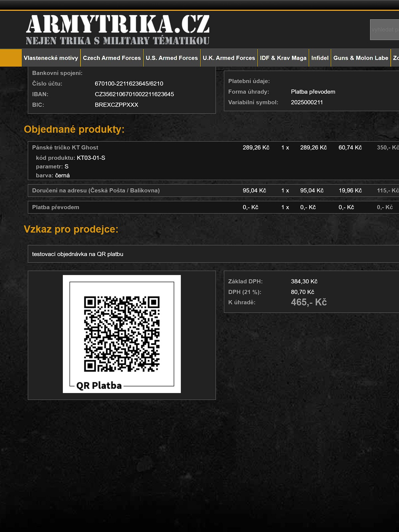The width and height of the screenshot is (399, 532).
Task: Click the delivery VAT amount 19,96 Kč
Action: [x=350, y=191]
